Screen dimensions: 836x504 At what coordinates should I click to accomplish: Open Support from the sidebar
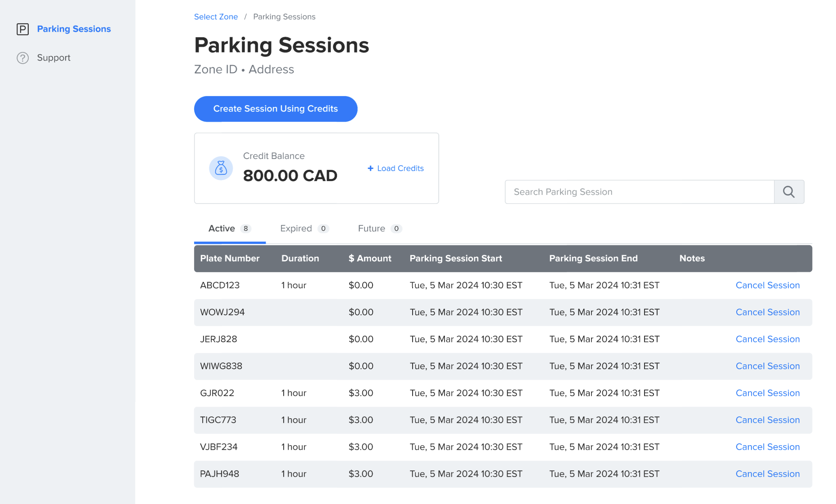point(53,58)
